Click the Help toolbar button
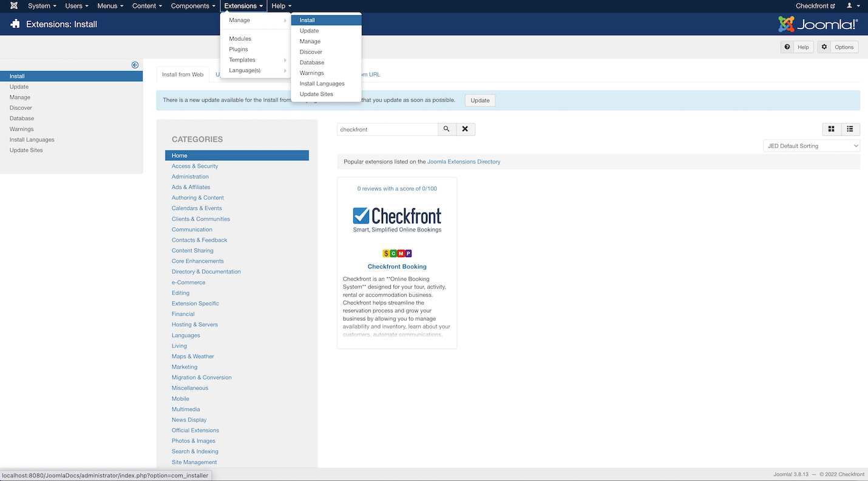 pos(797,47)
